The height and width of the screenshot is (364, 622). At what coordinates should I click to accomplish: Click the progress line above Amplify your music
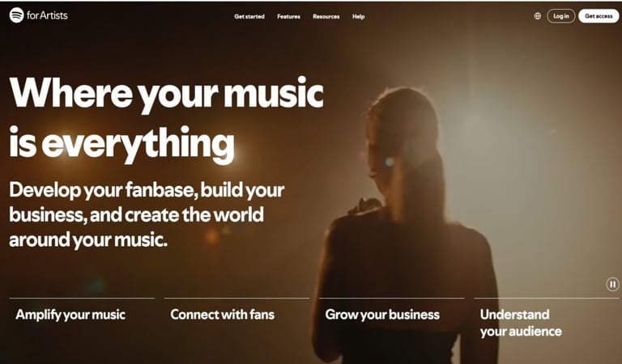[x=82, y=298]
